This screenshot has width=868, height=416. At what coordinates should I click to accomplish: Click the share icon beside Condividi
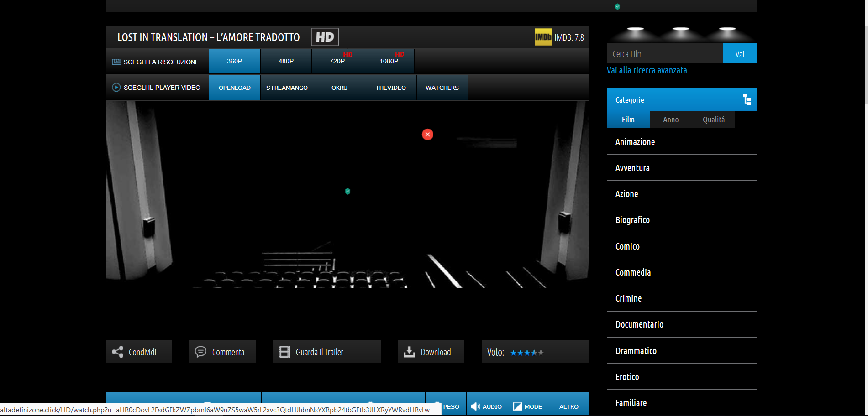(118, 352)
